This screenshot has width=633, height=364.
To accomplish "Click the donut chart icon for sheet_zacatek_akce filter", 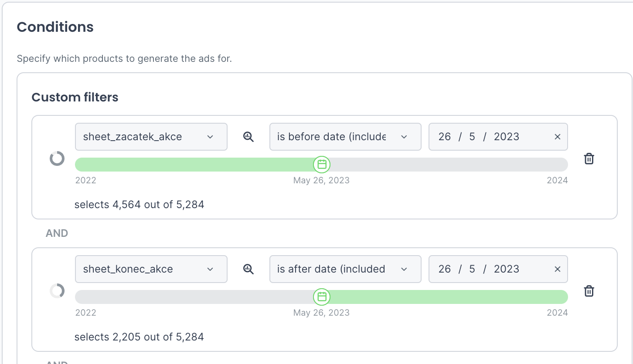I will pyautogui.click(x=57, y=158).
